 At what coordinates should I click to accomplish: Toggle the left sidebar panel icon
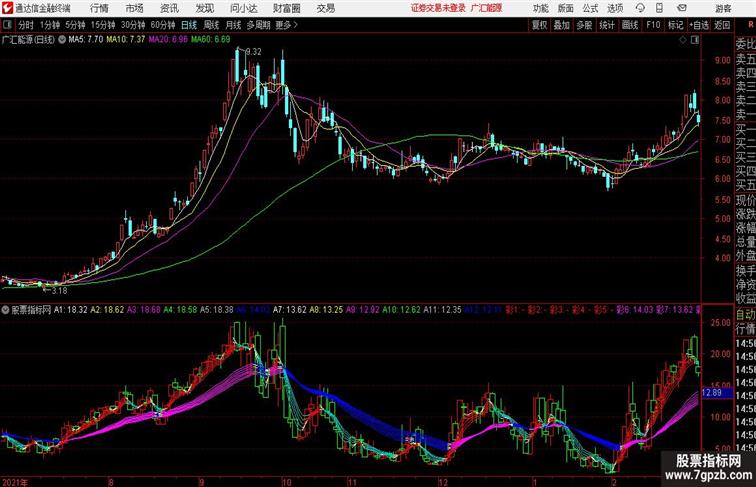pyautogui.click(x=7, y=25)
